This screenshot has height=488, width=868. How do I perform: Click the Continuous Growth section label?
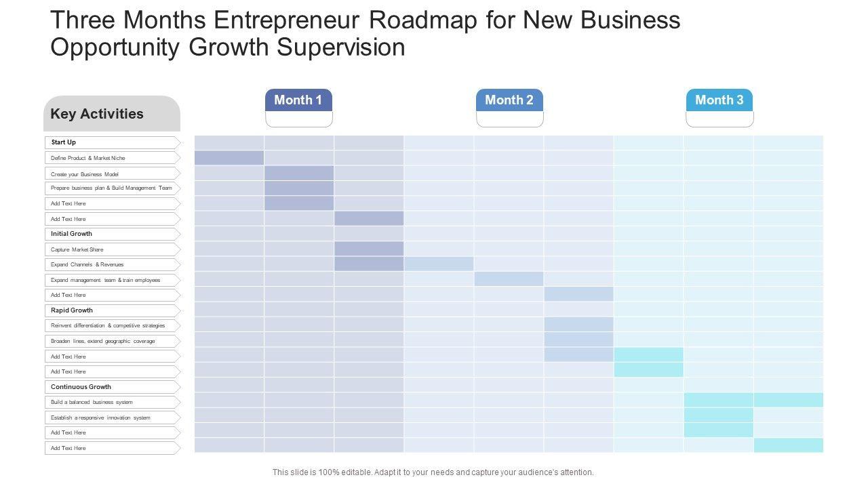click(81, 387)
